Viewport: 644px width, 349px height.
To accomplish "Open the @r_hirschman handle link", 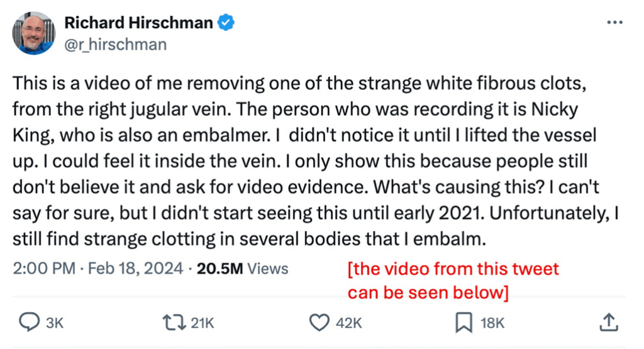I will point(116,45).
